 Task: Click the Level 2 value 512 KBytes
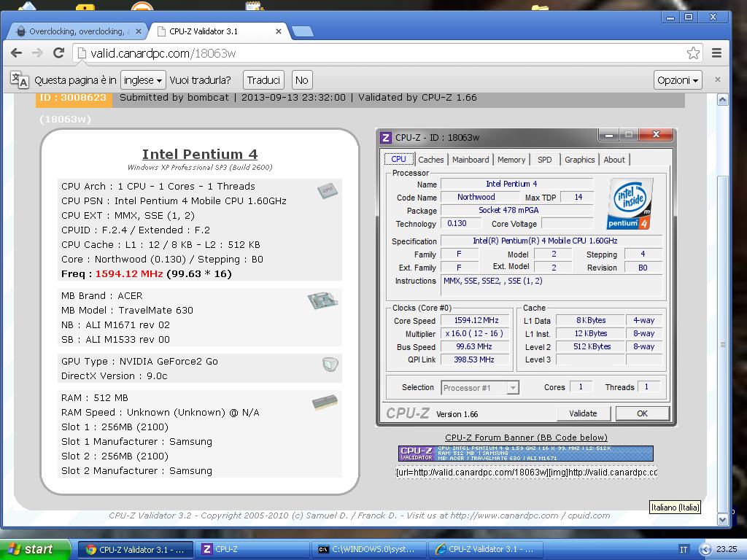click(592, 346)
